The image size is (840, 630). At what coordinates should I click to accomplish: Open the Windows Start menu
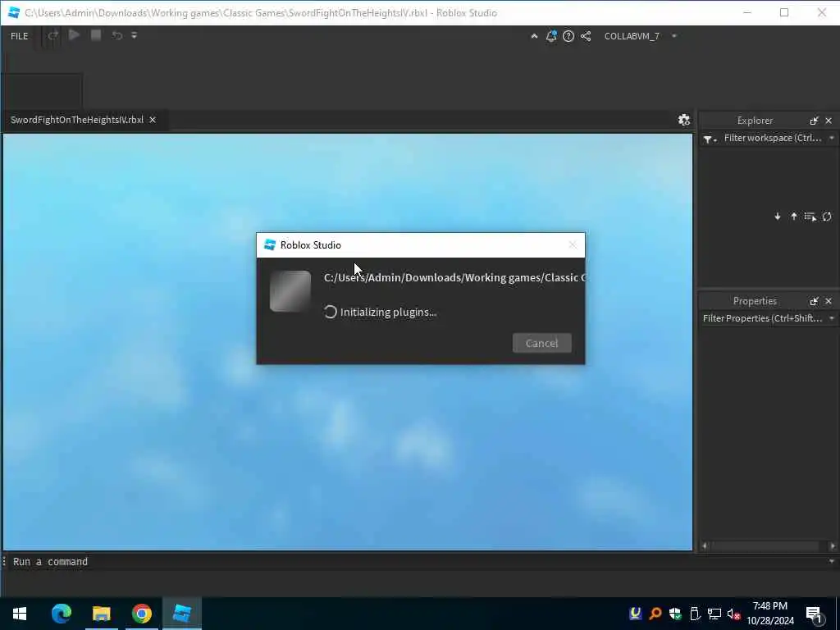(x=20, y=614)
